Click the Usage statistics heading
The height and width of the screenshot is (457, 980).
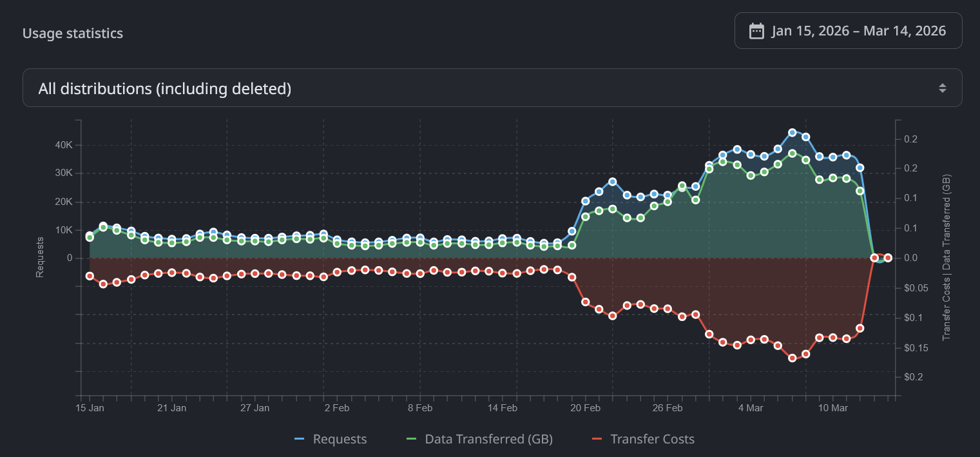pyautogui.click(x=73, y=34)
